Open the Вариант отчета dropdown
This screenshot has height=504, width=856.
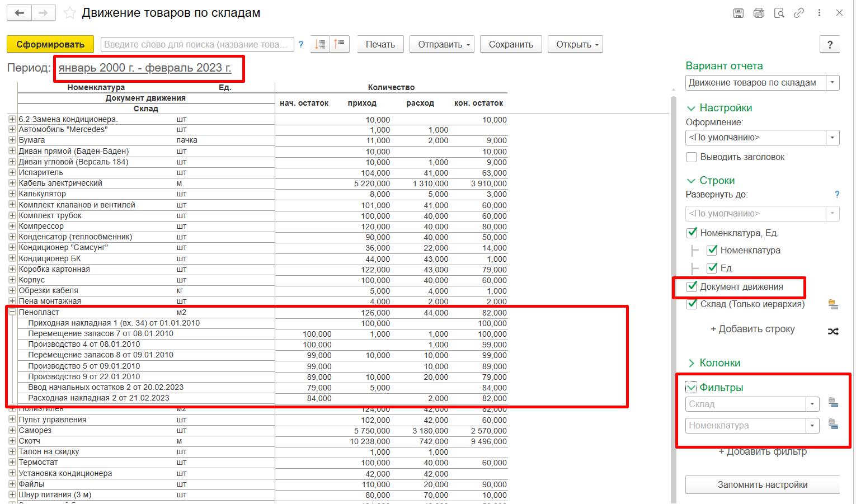(833, 83)
